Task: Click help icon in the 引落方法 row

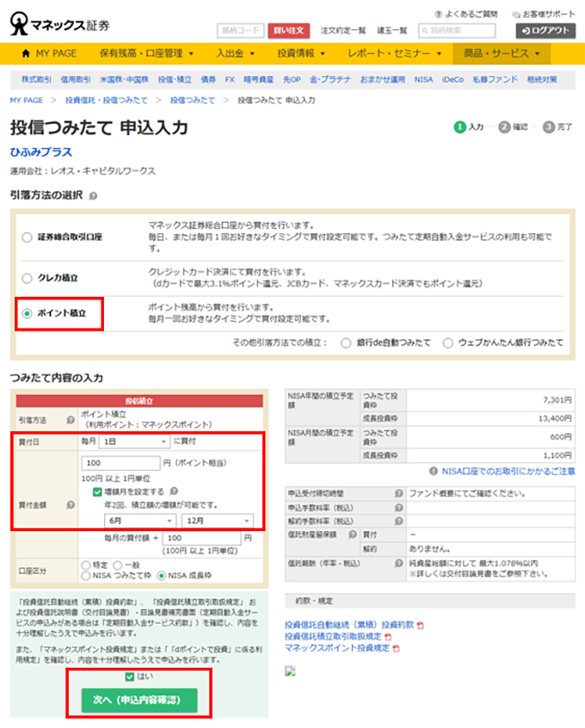Action: (x=70, y=420)
